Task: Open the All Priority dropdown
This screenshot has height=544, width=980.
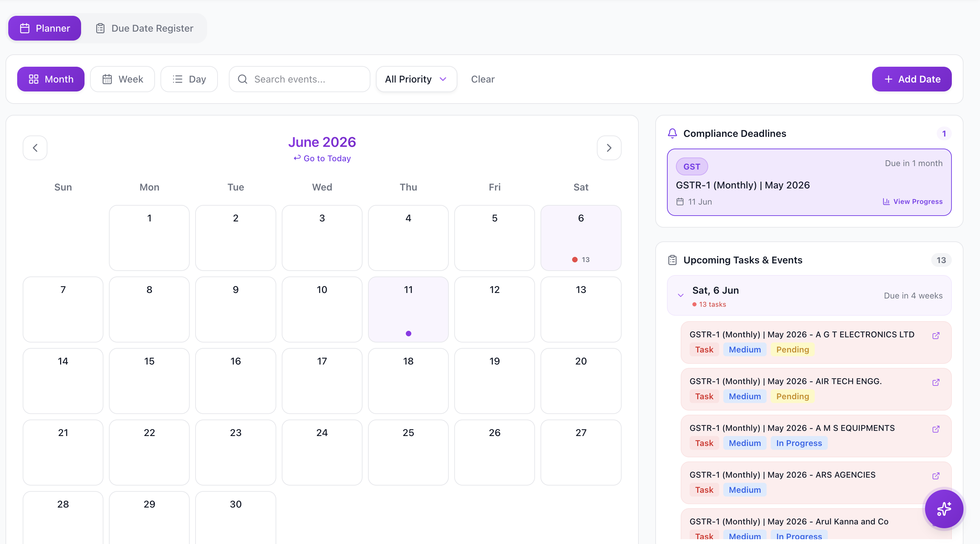Action: 416,79
